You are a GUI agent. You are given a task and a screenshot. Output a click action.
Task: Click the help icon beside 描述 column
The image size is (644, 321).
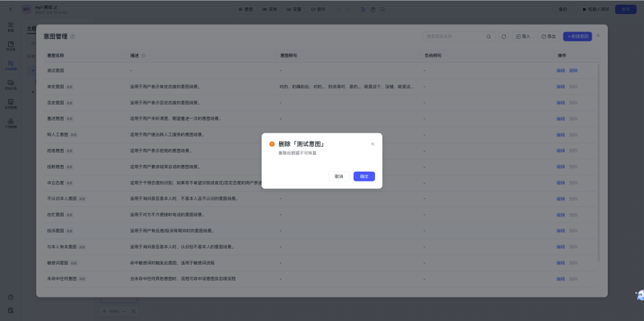pyautogui.click(x=144, y=55)
